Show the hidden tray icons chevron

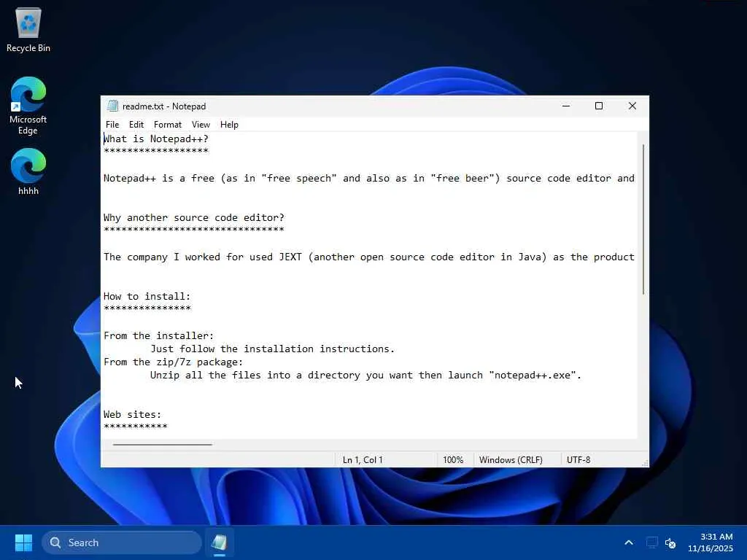pyautogui.click(x=628, y=542)
